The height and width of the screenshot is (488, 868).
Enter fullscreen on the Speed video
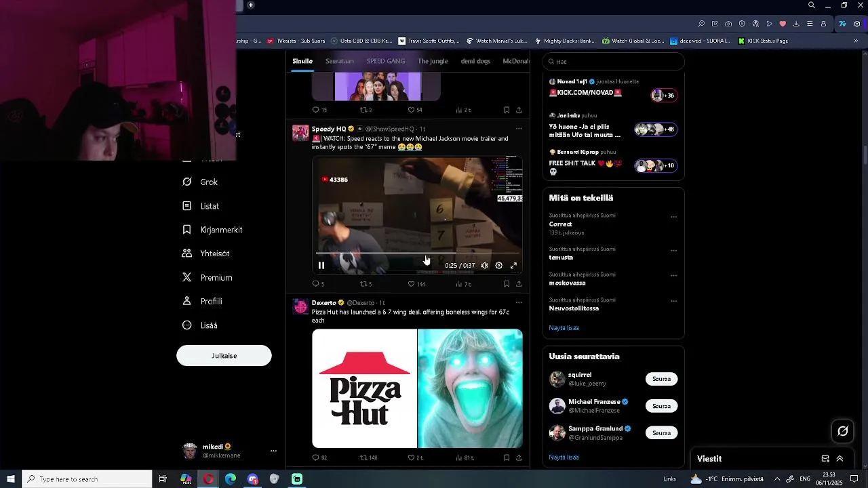[x=513, y=266]
